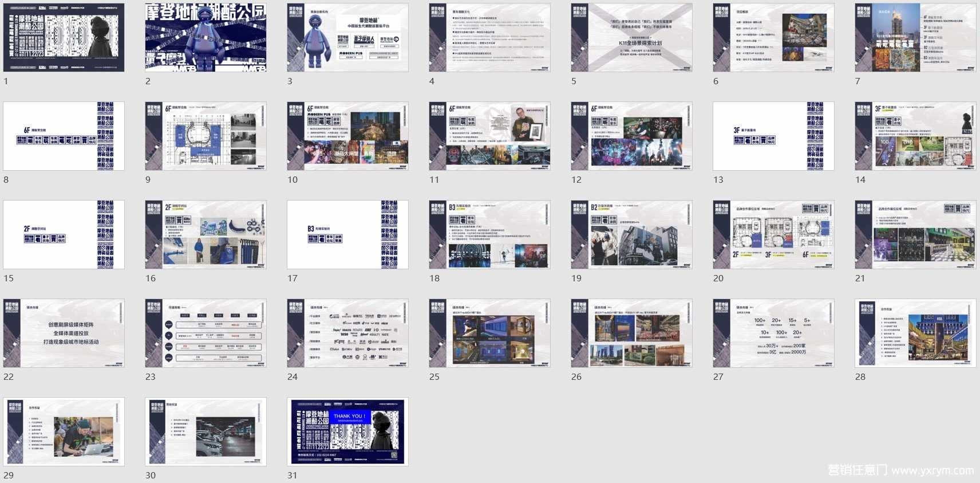Open slide 20 showing three floor plans
This screenshot has width=980, height=483.
tap(774, 235)
